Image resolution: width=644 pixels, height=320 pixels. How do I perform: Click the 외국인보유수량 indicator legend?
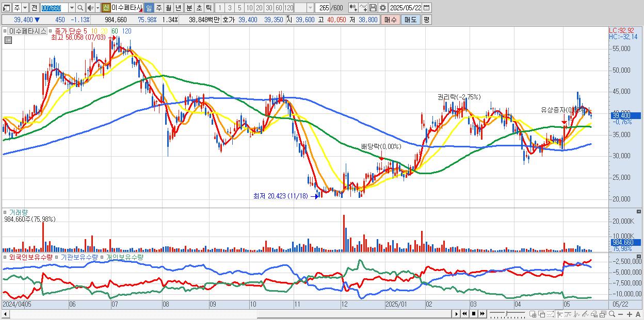click(x=31, y=257)
